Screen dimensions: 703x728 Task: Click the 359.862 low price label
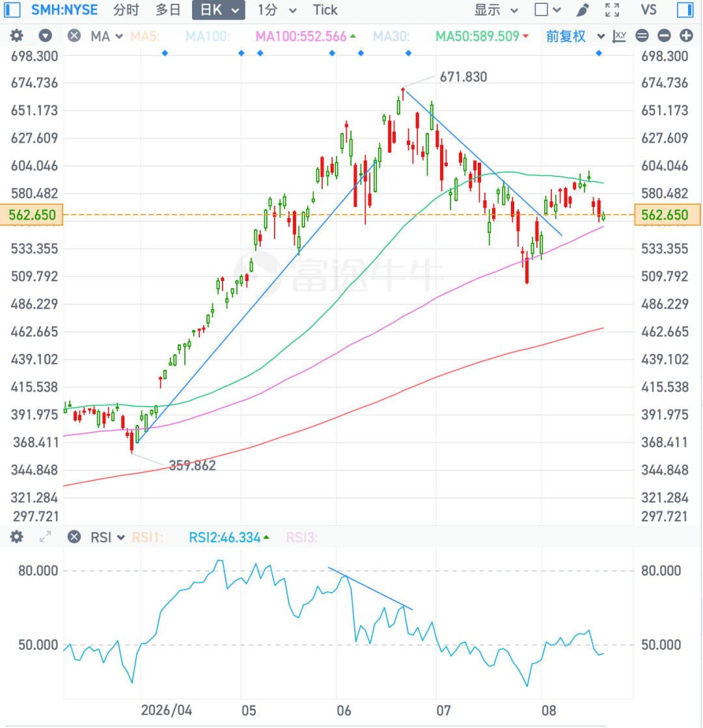coord(193,465)
